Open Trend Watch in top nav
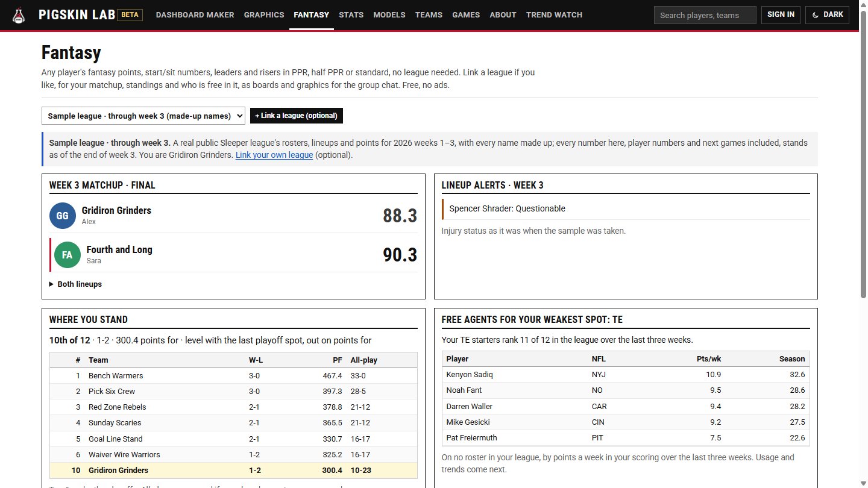This screenshot has height=488, width=868. pos(554,15)
